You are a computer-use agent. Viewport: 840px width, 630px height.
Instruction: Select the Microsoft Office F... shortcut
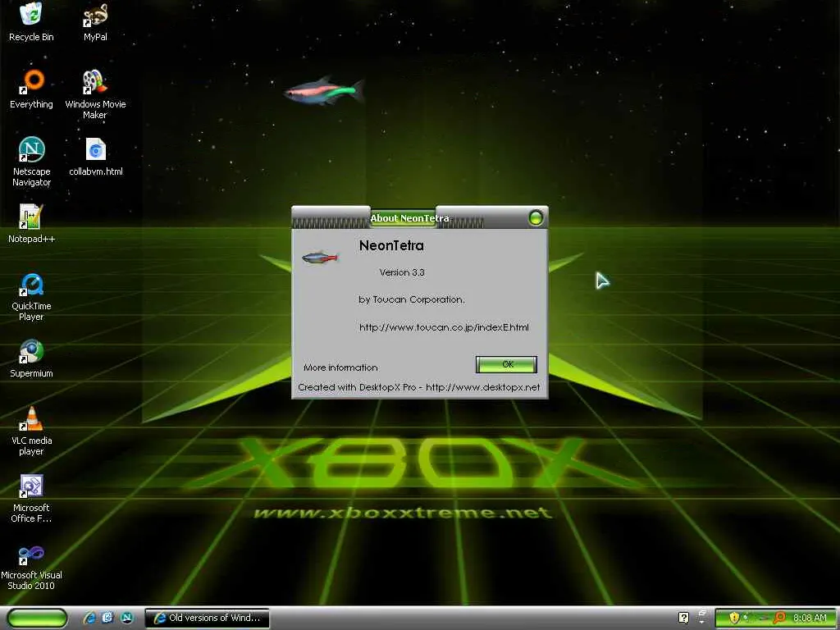pos(31,498)
